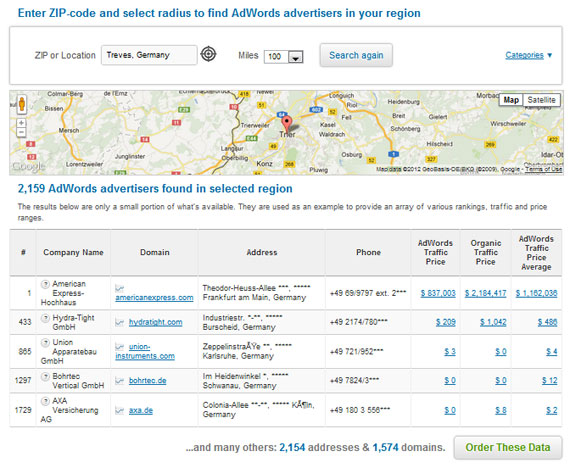Click AdWords price $ 209

tap(446, 322)
